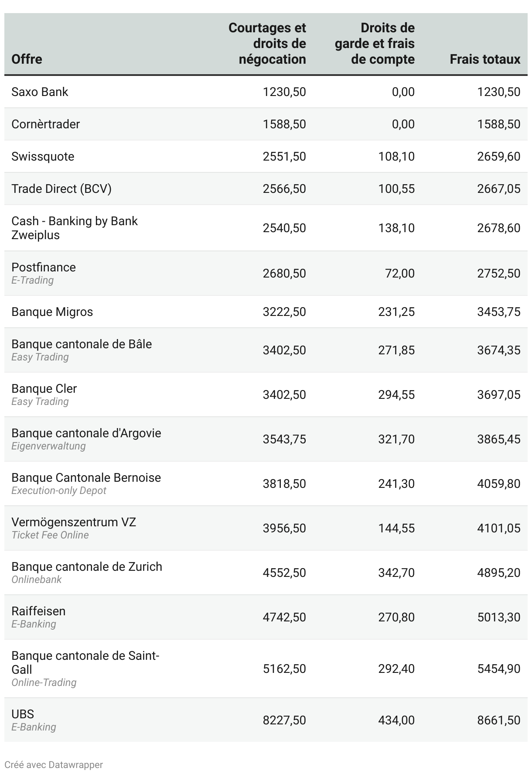This screenshot has height=775, width=532.
Task: Click the "Offre" column header
Action: pos(27,59)
